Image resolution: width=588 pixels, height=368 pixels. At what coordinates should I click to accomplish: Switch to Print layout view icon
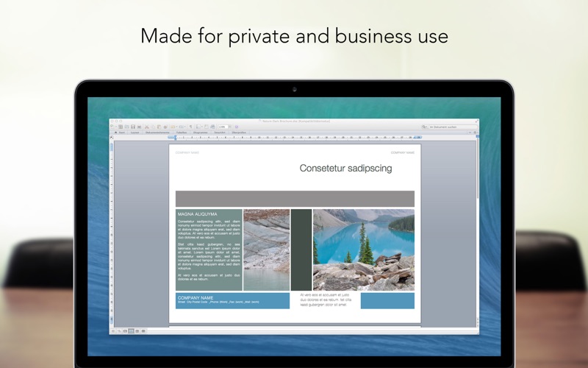[131, 330]
